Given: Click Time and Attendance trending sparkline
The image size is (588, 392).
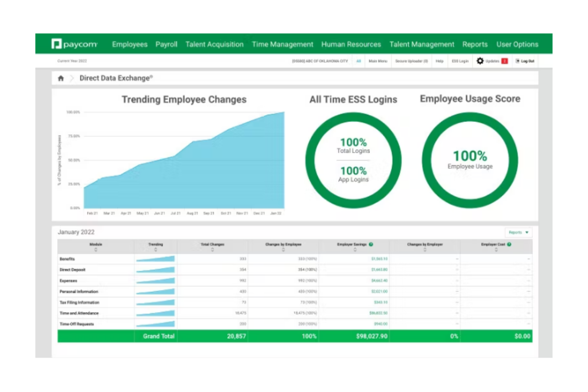Looking at the screenshot, I should (155, 313).
